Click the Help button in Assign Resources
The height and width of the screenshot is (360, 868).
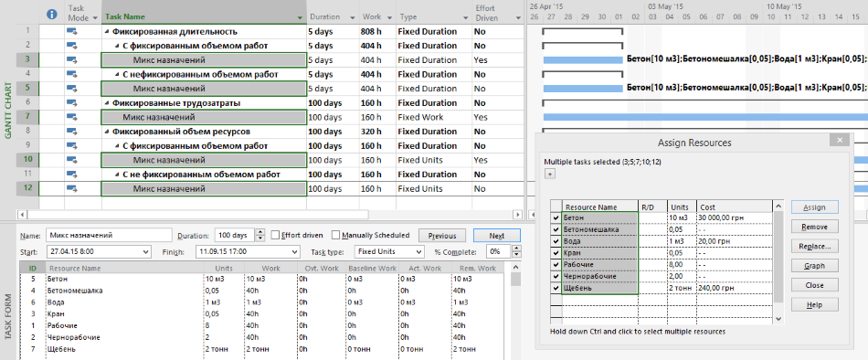tap(814, 304)
